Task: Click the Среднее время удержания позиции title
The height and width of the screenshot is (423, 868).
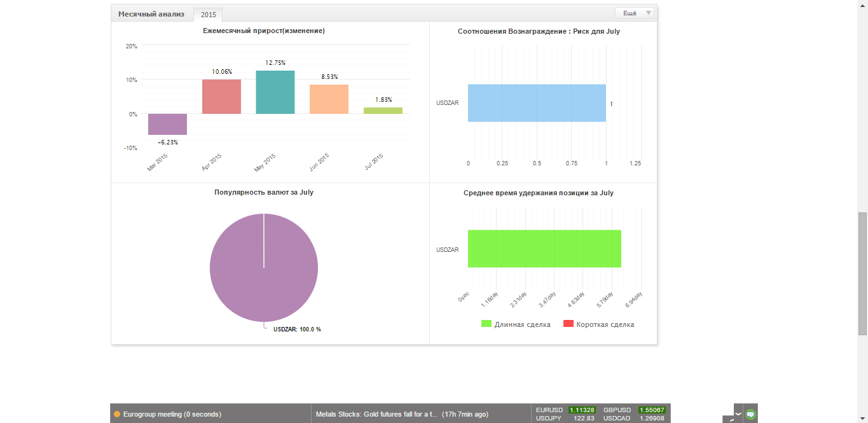Action: tap(539, 193)
